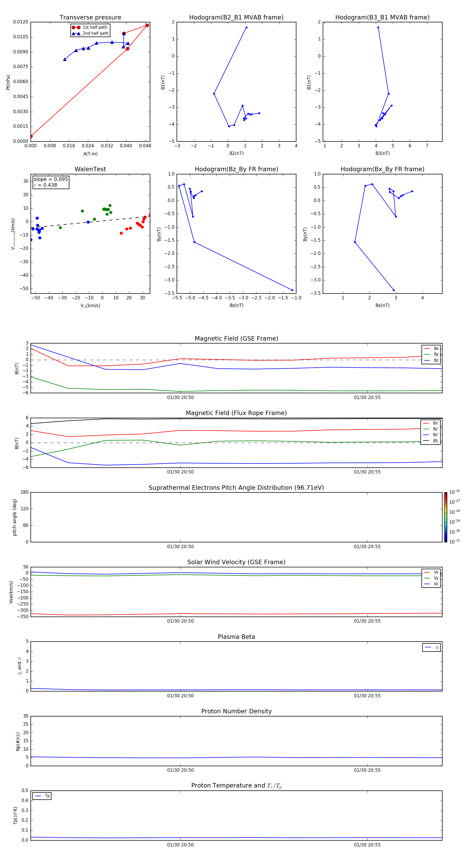
Task: Click the 'Hodogram(B3_B1 MVAB frame)' title
Action: click(x=382, y=18)
